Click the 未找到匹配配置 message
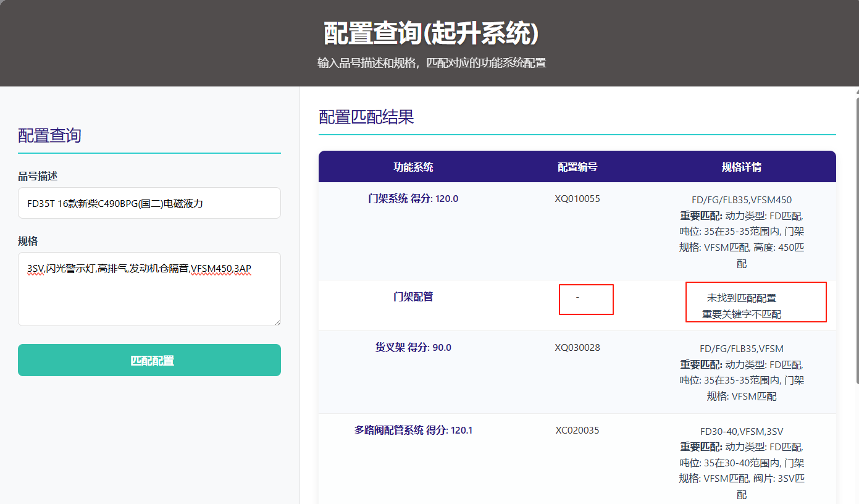The width and height of the screenshot is (859, 504). click(741, 298)
